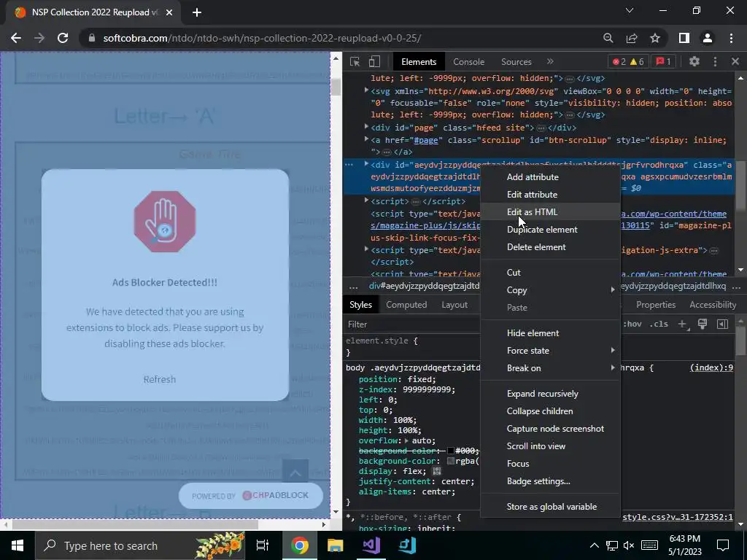The height and width of the screenshot is (560, 747).
Task: Expand the overflow auto shorthand triangle
Action: point(406,440)
